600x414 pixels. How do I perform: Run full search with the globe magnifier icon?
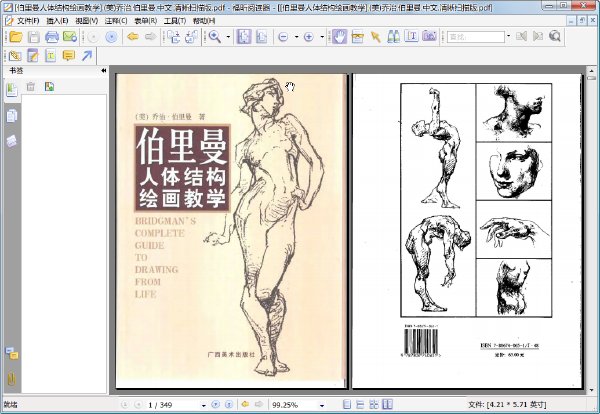click(554, 36)
